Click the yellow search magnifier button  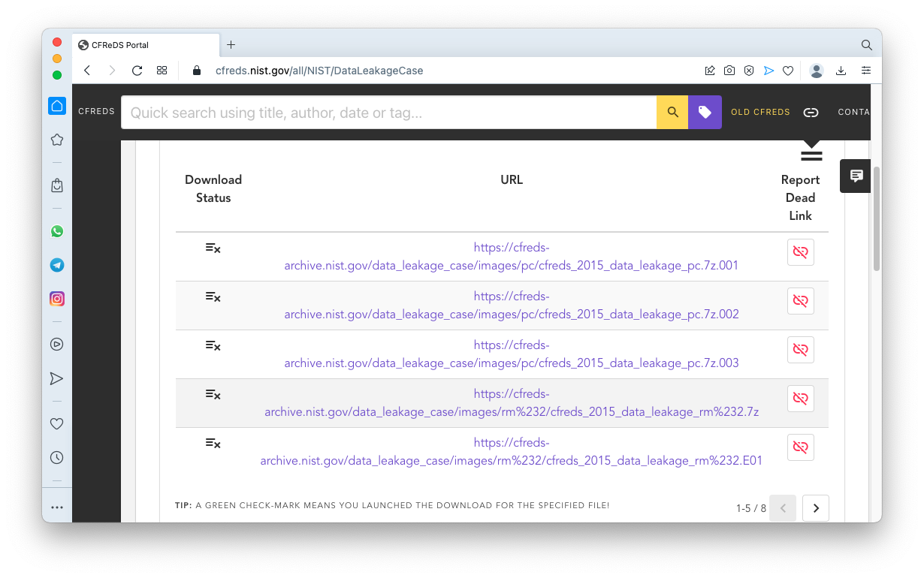click(672, 113)
